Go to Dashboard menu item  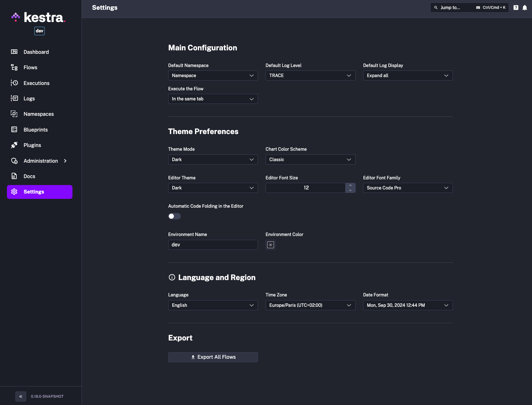point(40,52)
